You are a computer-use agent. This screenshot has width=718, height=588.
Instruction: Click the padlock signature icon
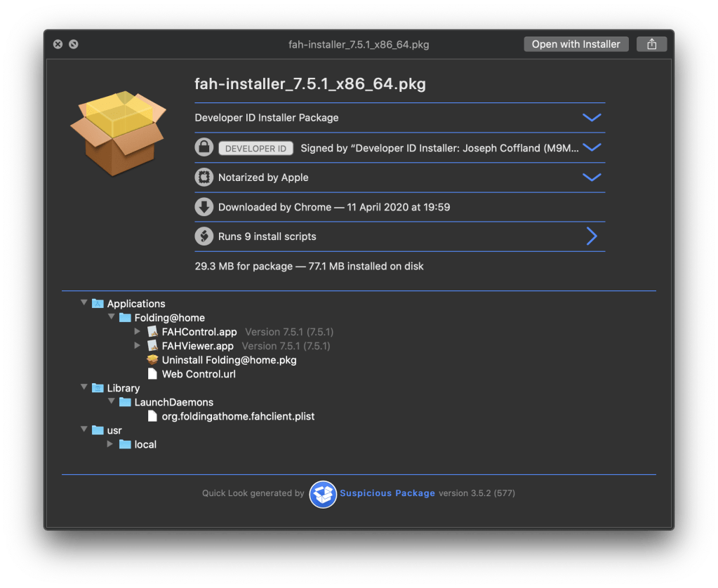pos(204,148)
